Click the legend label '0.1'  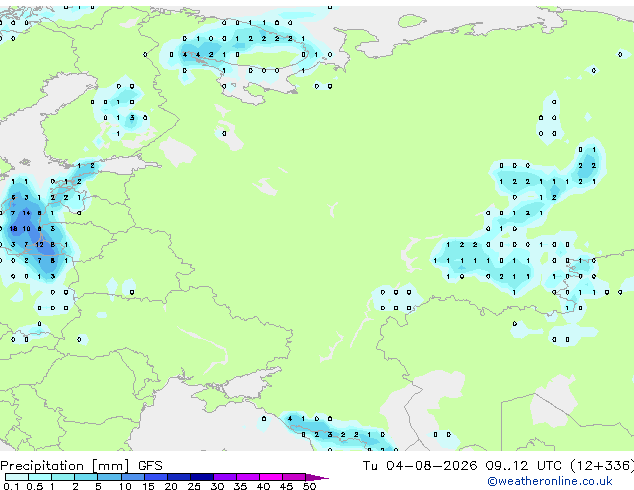[x=11, y=486]
